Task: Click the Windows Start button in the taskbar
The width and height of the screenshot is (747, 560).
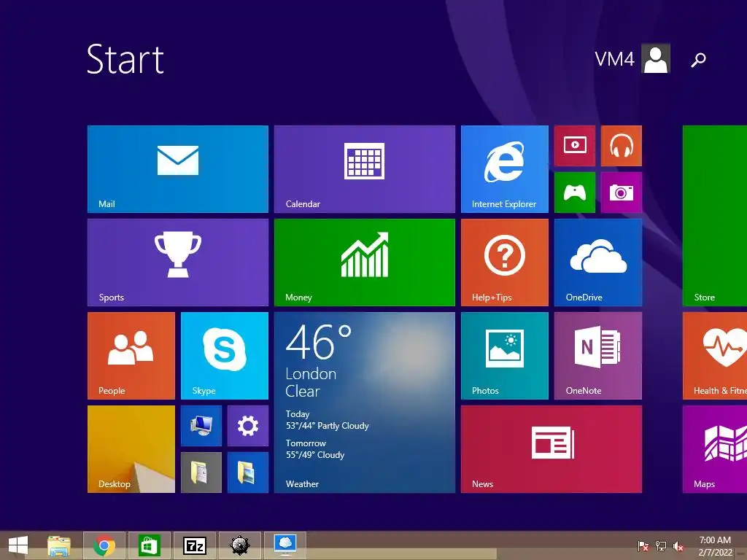Action: coord(18,545)
